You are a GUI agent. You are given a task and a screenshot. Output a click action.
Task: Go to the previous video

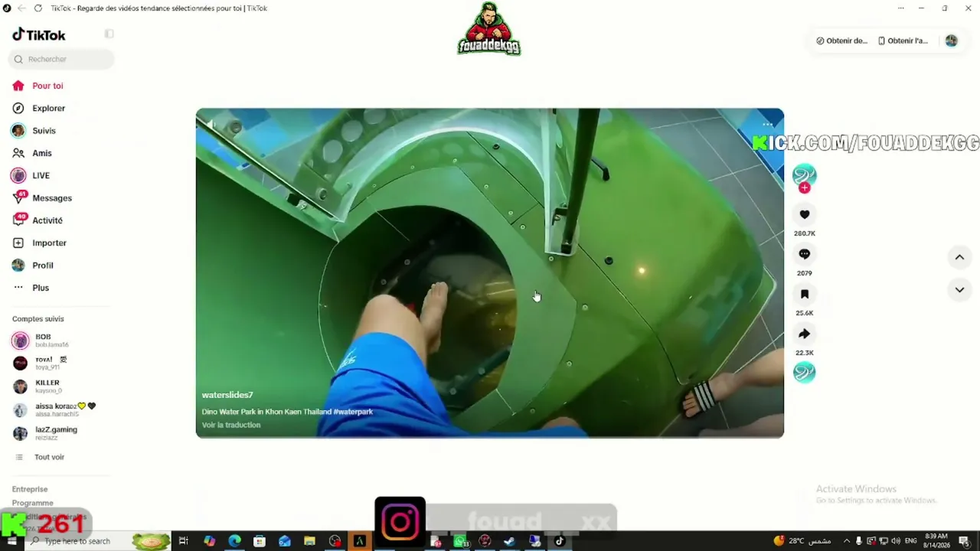click(959, 258)
